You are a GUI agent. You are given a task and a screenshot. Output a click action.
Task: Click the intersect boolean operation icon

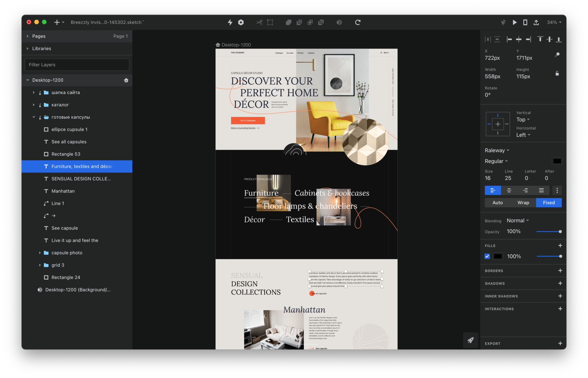[310, 22]
